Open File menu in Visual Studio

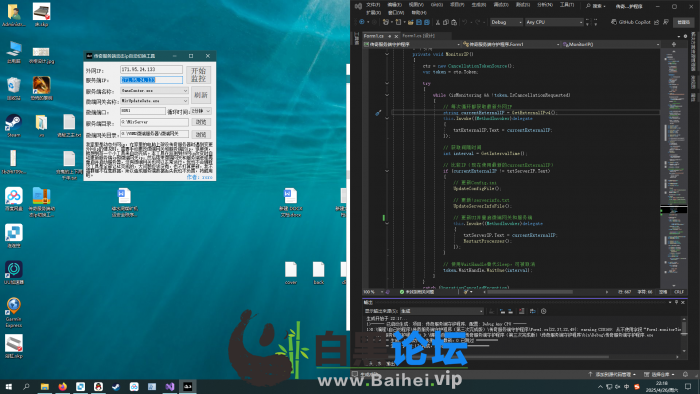pyautogui.click(x=373, y=5)
